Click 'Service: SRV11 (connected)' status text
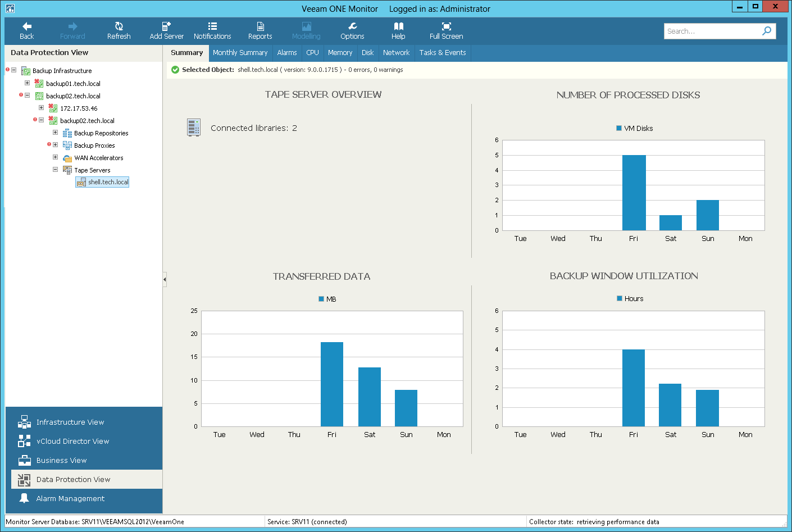Screen dimensions: 792x532 (307, 522)
